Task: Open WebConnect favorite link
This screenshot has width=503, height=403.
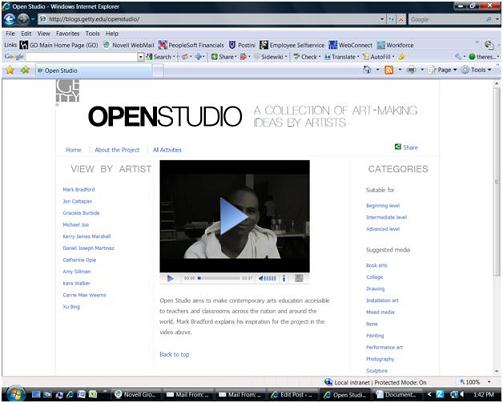Action: click(350, 45)
